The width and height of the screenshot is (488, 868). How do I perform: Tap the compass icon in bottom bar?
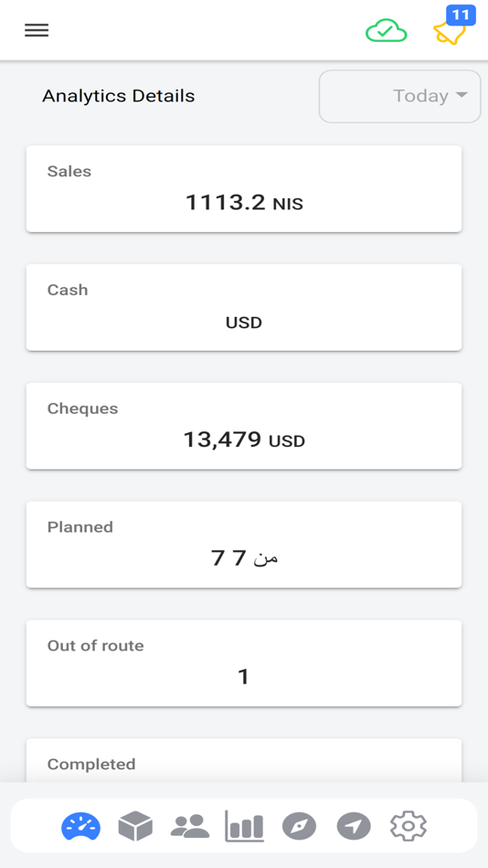(299, 827)
